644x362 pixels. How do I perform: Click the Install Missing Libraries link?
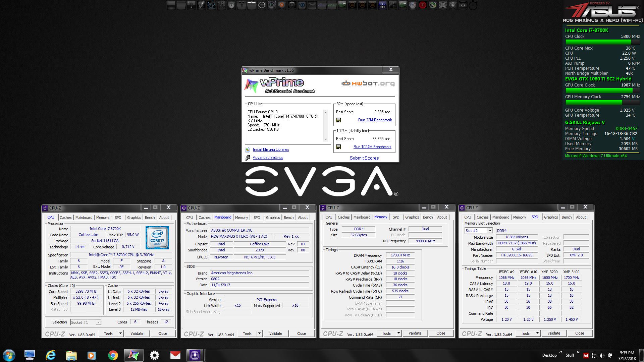coord(271,149)
